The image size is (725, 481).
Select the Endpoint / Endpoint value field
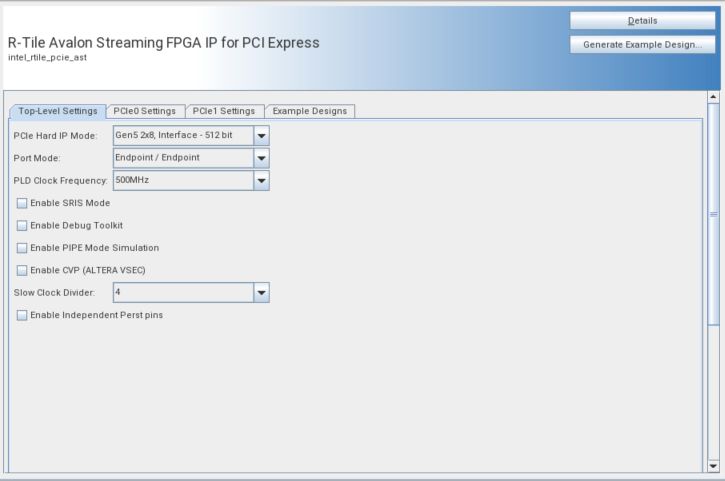184,158
